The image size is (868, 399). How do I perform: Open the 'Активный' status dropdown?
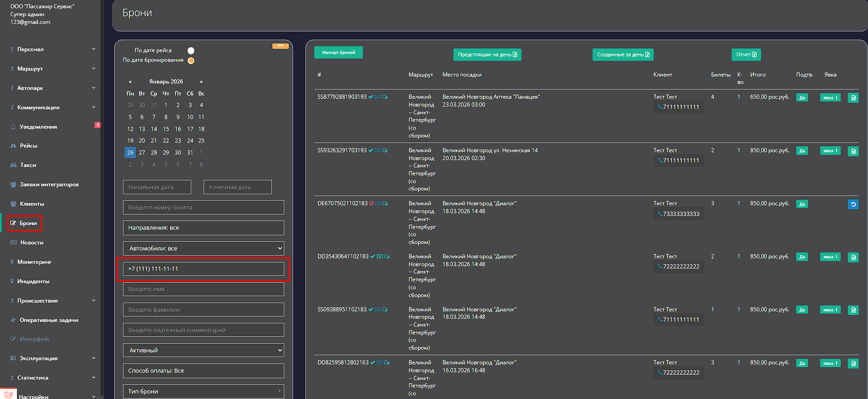[203, 350]
